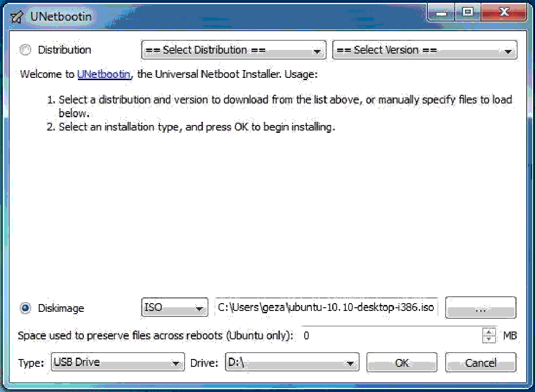Follow the UNetbootin hyperlink in welcome text
Screen dimensions: 535x392
104,74
